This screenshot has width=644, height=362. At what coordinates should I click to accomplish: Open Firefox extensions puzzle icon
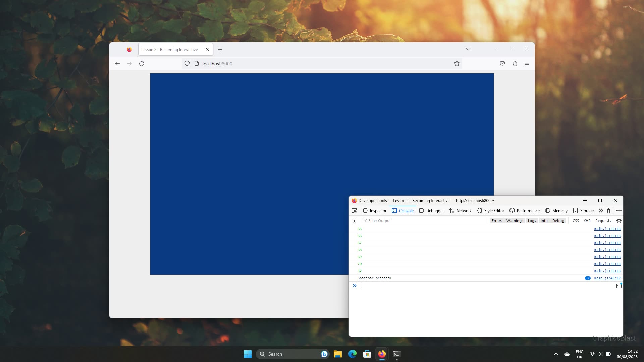[515, 64]
